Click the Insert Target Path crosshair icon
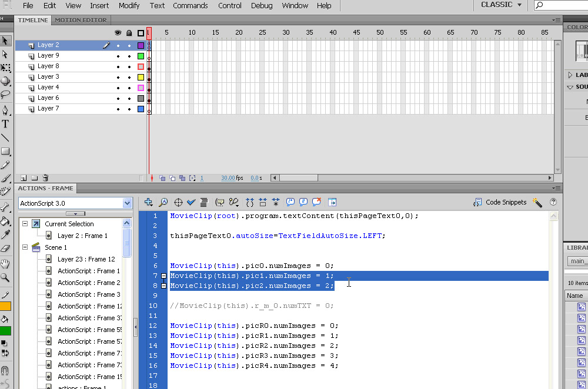Viewport: 588px width, 389px height. click(x=178, y=202)
